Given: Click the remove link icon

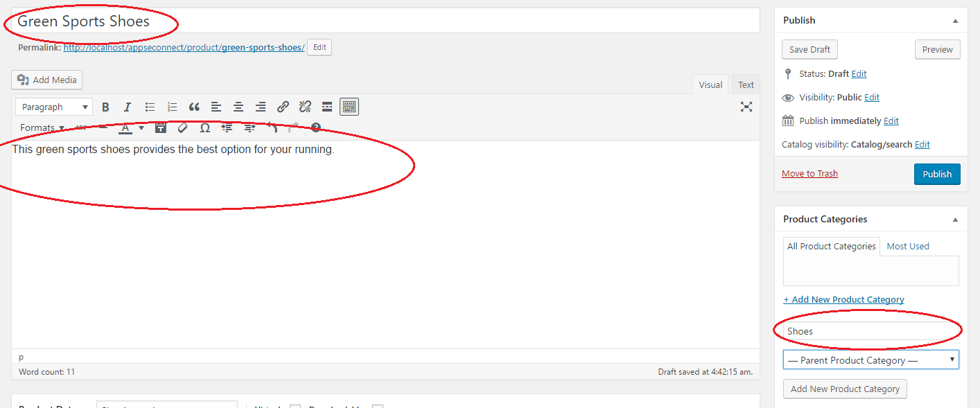Looking at the screenshot, I should pos(305,107).
